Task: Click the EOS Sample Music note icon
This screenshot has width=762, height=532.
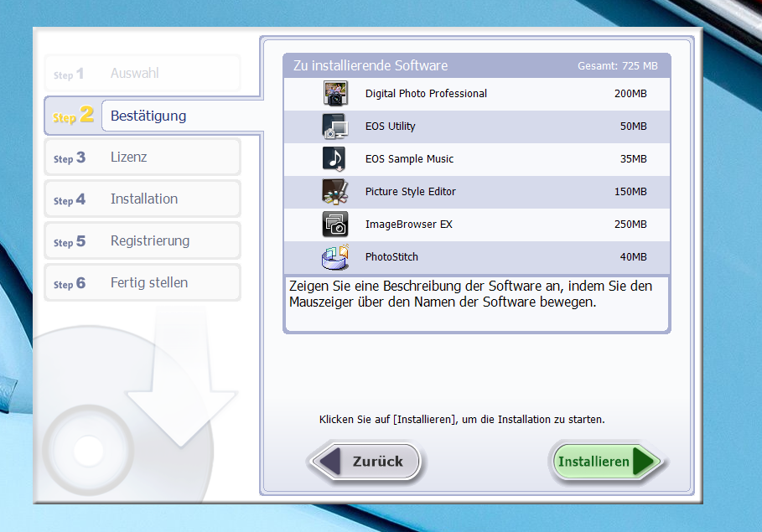Action: [x=335, y=159]
